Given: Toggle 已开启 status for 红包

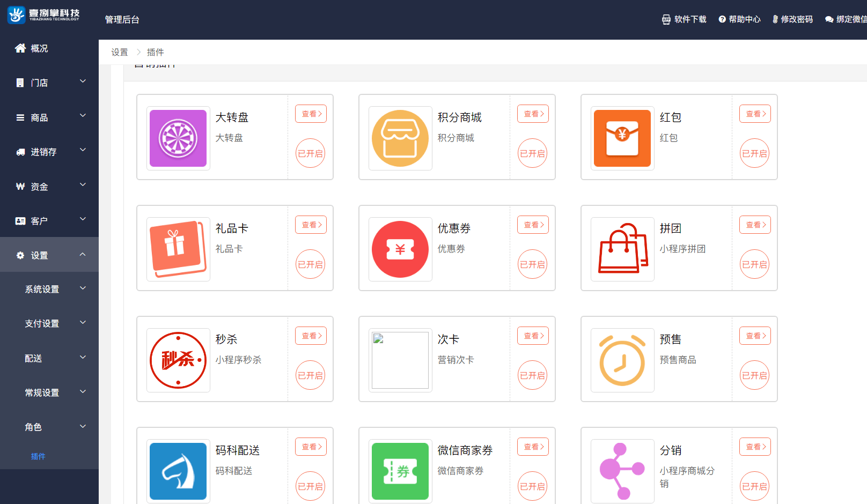Looking at the screenshot, I should pos(755,153).
